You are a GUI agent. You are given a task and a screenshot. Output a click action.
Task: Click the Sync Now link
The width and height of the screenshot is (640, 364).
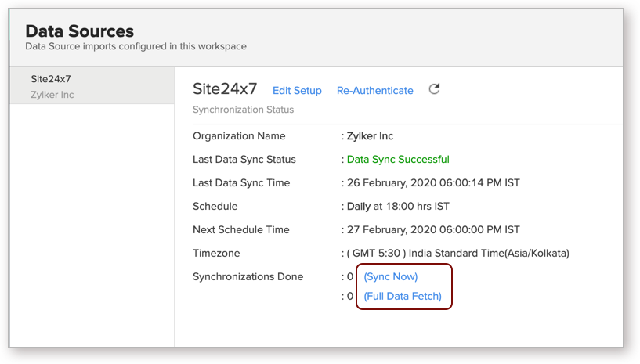(x=391, y=276)
